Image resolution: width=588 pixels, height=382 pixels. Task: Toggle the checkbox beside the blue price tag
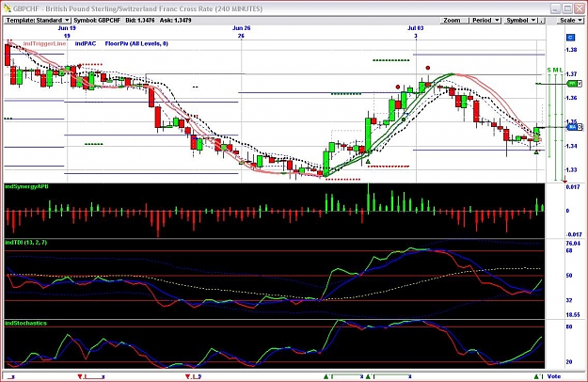point(580,127)
